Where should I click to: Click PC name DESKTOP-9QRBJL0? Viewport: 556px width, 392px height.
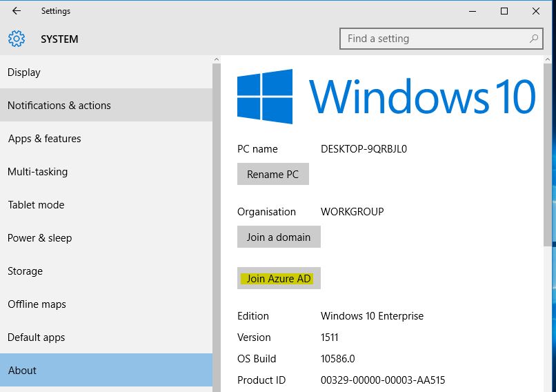pos(364,149)
